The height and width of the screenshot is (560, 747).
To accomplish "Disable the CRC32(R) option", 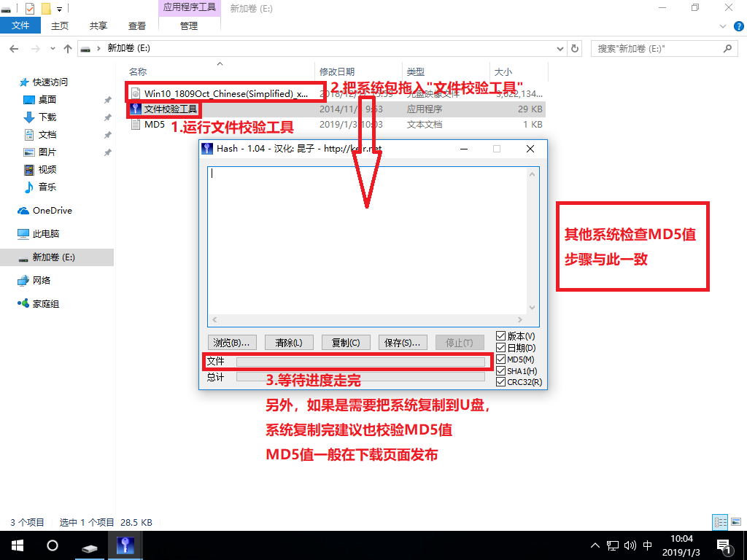I will [x=500, y=382].
